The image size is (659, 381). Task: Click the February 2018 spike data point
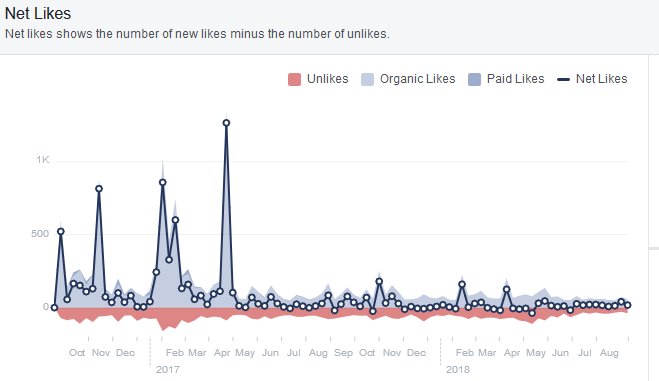pyautogui.click(x=462, y=284)
